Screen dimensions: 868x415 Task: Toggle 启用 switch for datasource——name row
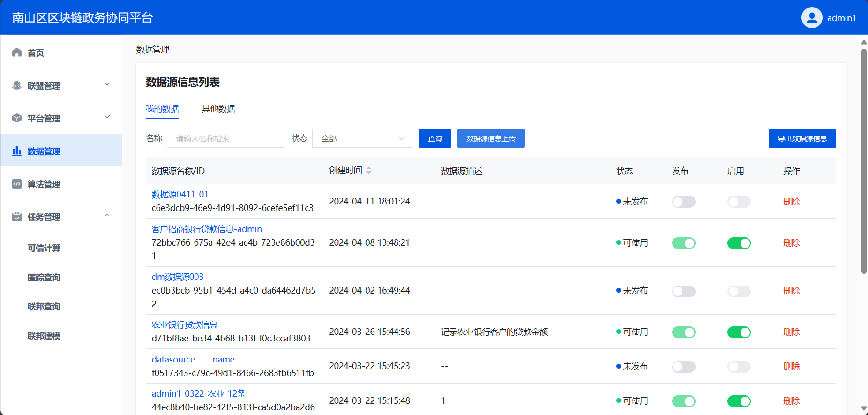739,367
